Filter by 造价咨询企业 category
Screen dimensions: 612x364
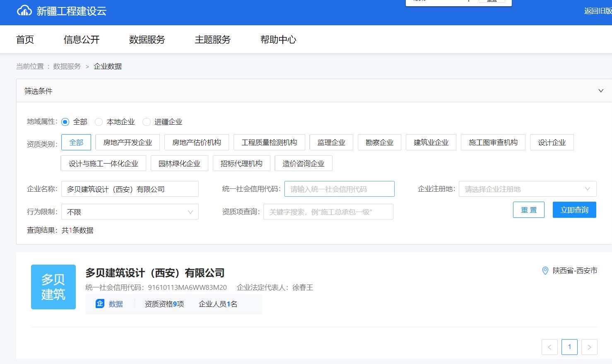pos(304,164)
